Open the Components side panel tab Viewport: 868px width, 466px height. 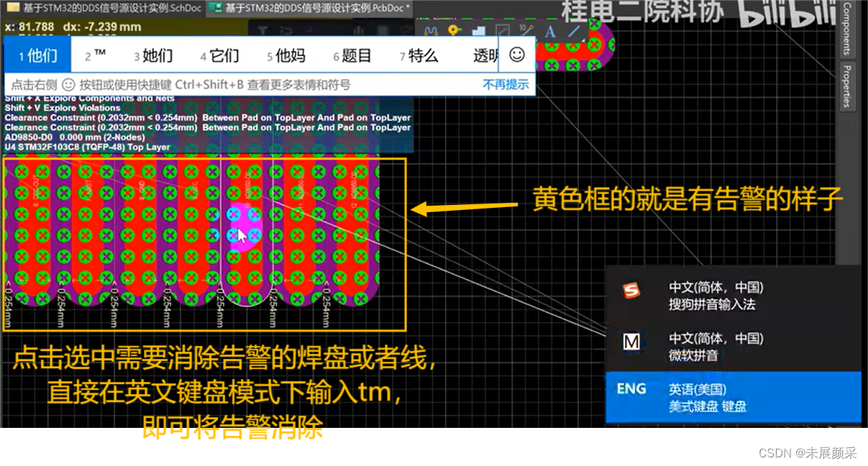[846, 29]
